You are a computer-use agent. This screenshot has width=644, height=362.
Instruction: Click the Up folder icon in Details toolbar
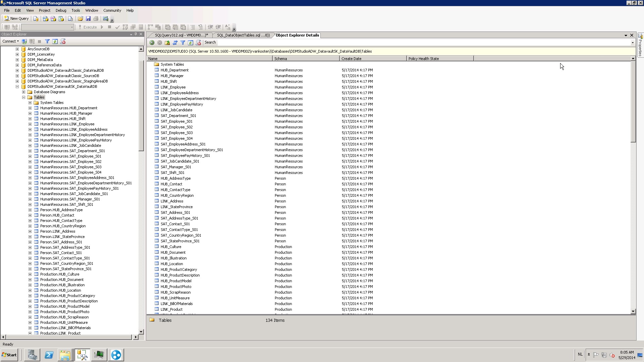(167, 43)
